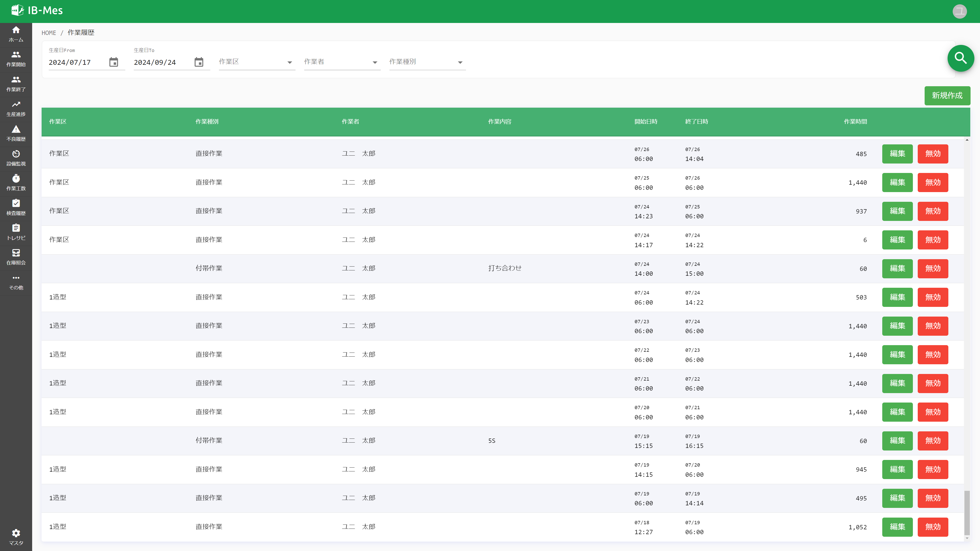This screenshot has height=551, width=980.
Task: Open calendar picker for 生産日To
Action: [199, 62]
